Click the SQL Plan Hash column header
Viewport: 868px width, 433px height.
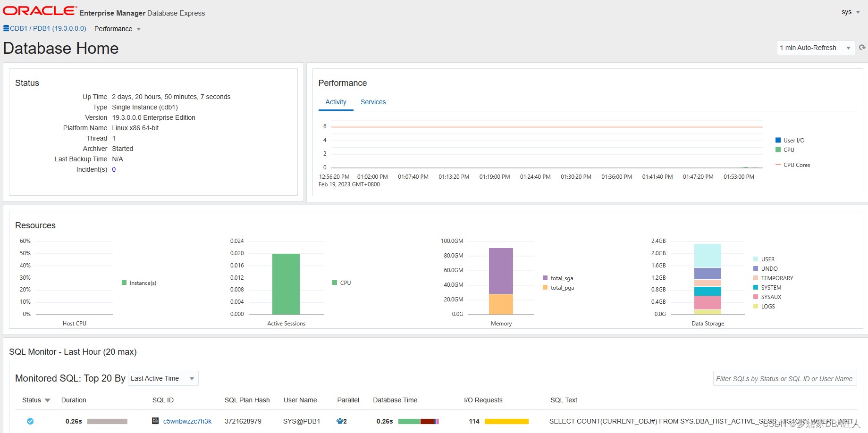[x=247, y=400]
